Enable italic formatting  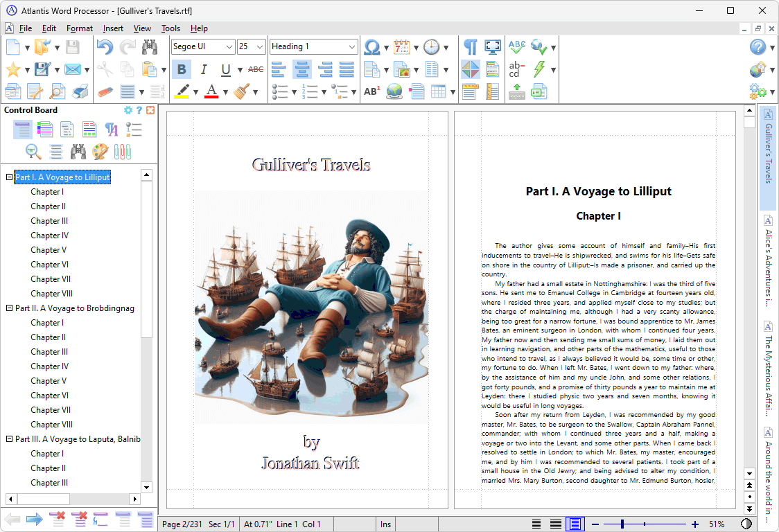tap(202, 69)
